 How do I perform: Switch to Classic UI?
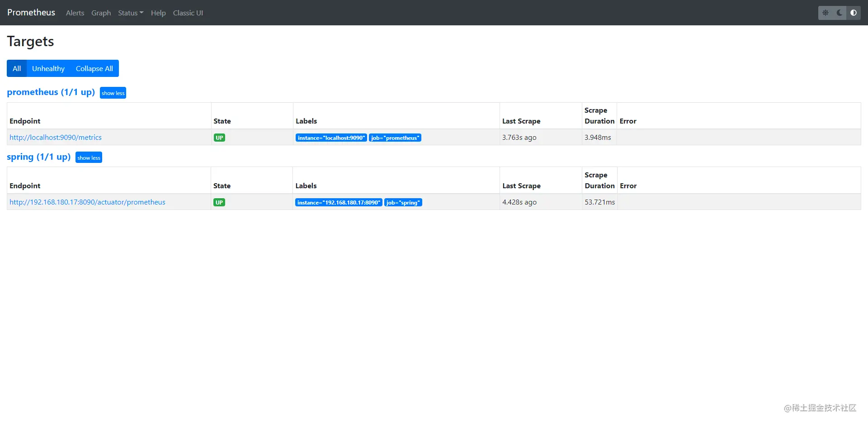tap(188, 13)
